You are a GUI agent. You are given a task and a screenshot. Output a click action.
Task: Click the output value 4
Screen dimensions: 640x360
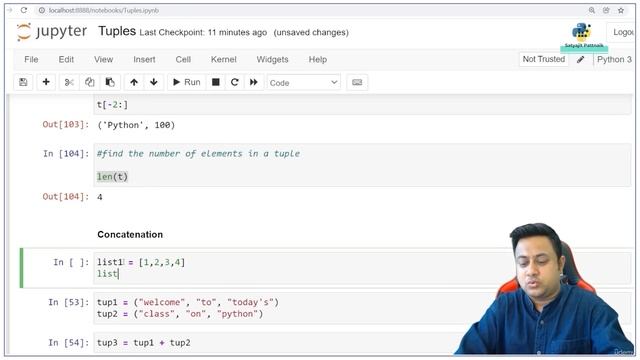pyautogui.click(x=100, y=197)
